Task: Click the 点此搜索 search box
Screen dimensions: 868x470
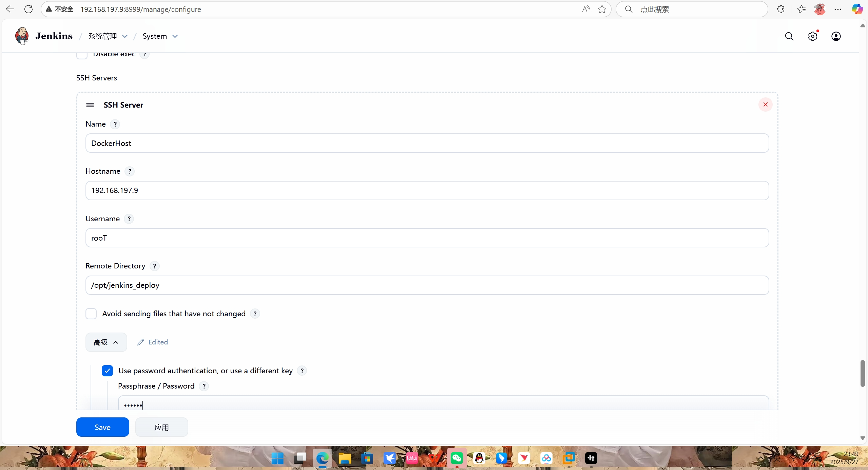Action: click(x=692, y=9)
